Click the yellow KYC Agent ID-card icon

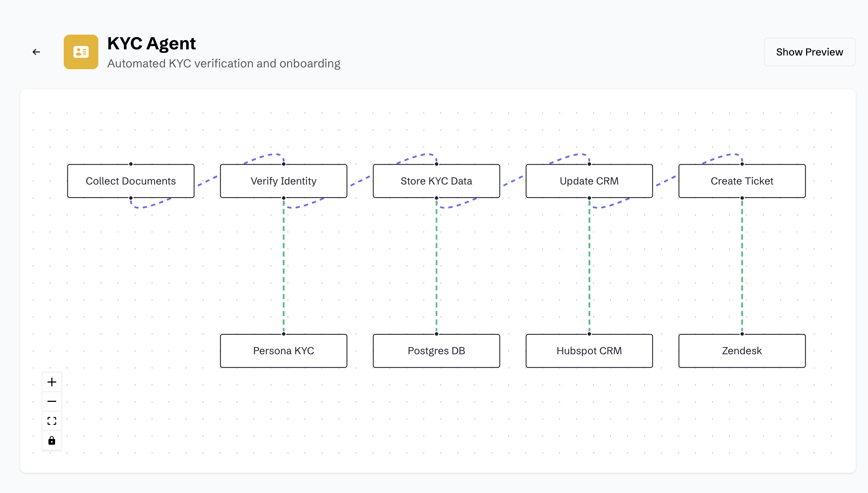click(81, 52)
